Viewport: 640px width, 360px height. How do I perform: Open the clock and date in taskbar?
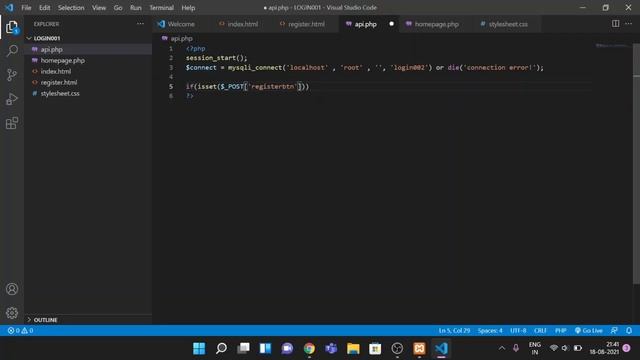[605, 348]
